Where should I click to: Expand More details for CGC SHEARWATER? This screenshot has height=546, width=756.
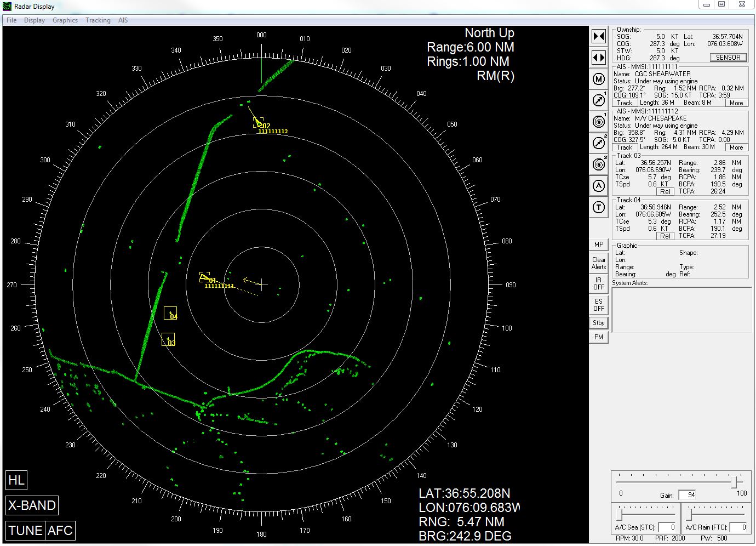click(736, 103)
